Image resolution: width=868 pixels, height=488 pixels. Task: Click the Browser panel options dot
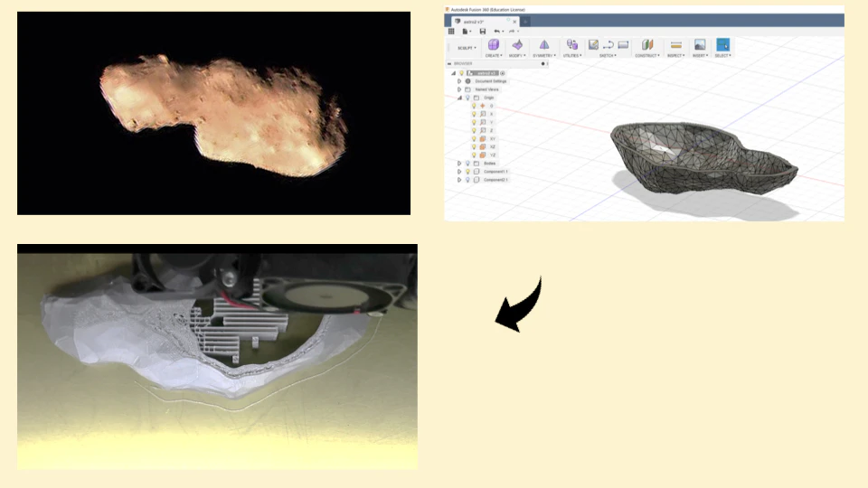[542, 63]
